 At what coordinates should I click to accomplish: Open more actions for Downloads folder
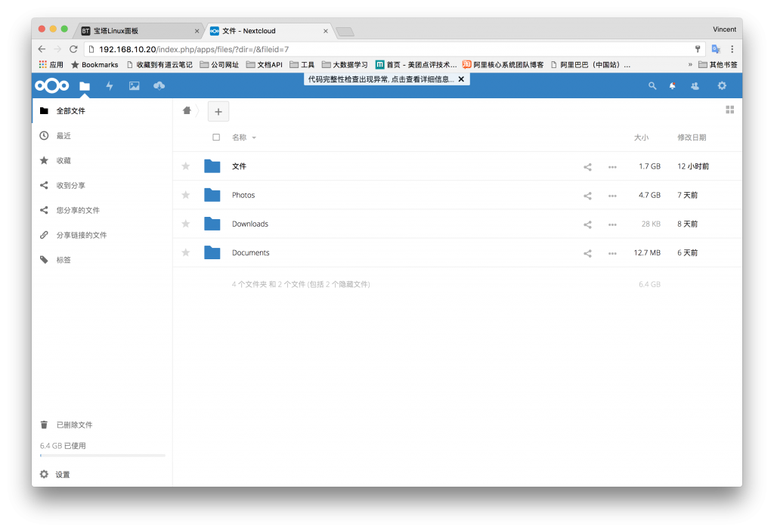[x=612, y=224]
